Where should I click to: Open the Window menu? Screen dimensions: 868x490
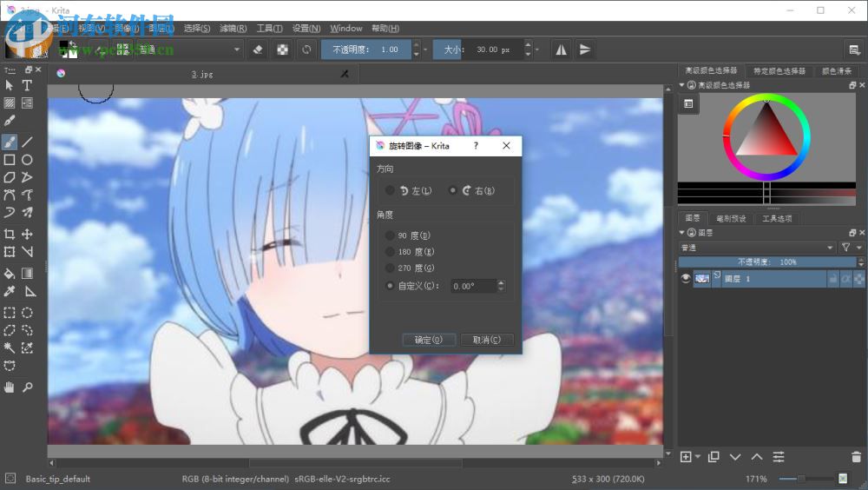point(346,29)
